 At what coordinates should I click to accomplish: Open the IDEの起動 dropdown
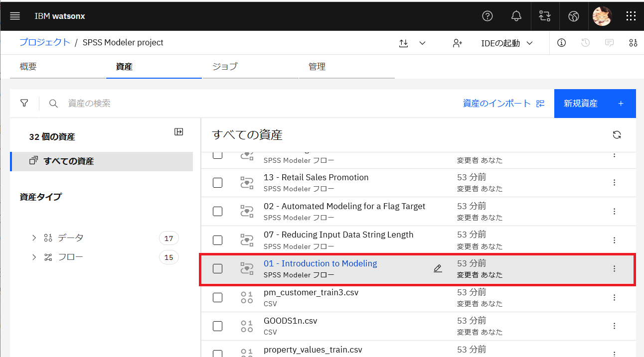pos(507,43)
